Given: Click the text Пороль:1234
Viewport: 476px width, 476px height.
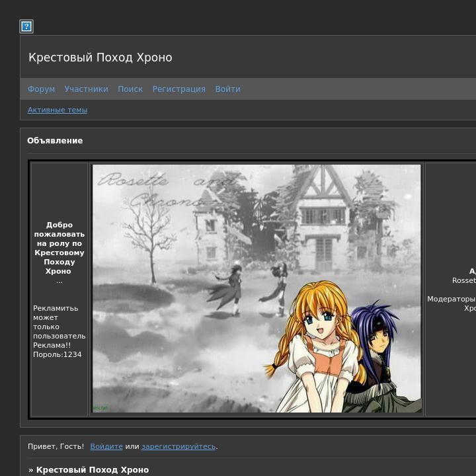Looking at the screenshot, I should 58,354.
